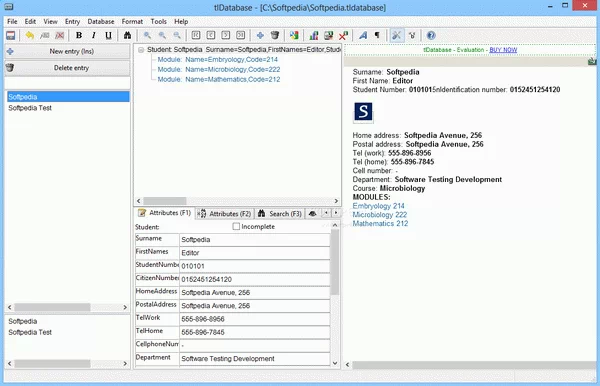Click the first magnifier zoom icon
Screen dimensions: 600x386
(x=147, y=36)
